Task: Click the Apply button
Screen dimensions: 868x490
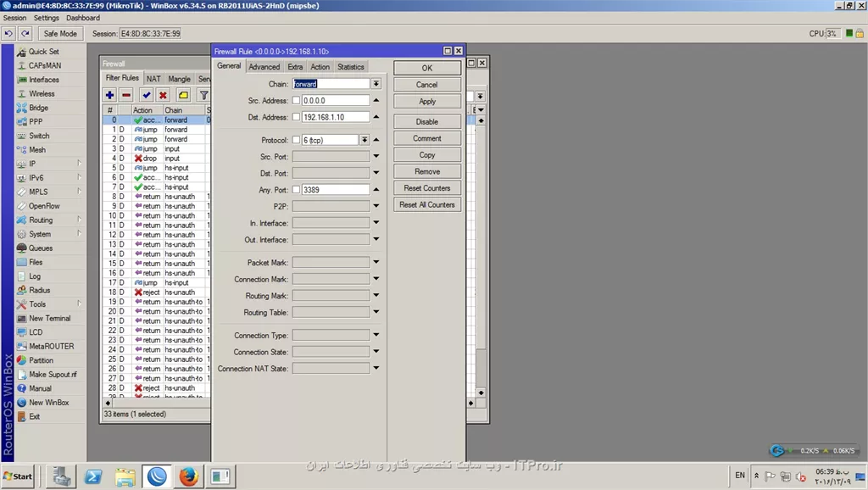Action: point(427,102)
